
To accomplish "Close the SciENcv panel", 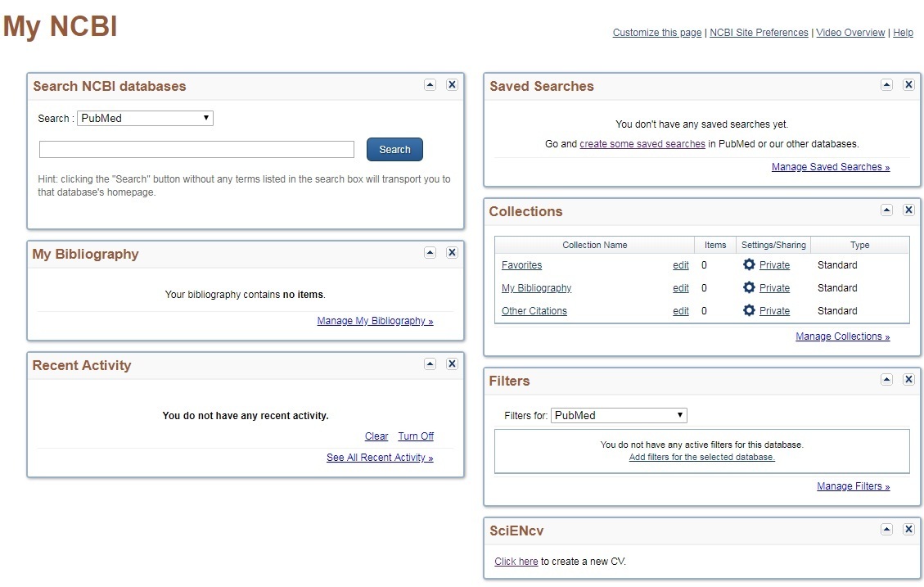I will coord(908,530).
